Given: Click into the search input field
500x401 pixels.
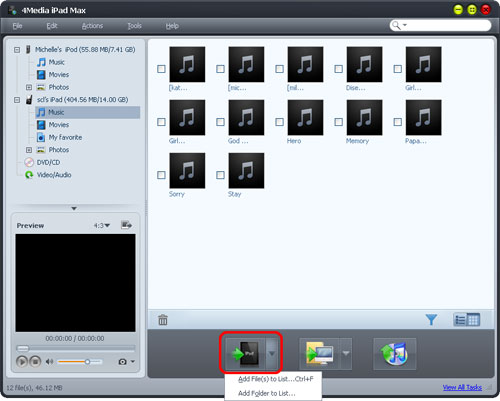Looking at the screenshot, I should (x=448, y=25).
